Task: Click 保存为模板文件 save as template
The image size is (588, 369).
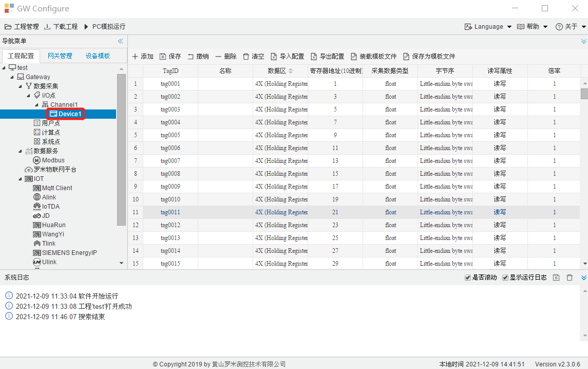Action: (x=429, y=57)
